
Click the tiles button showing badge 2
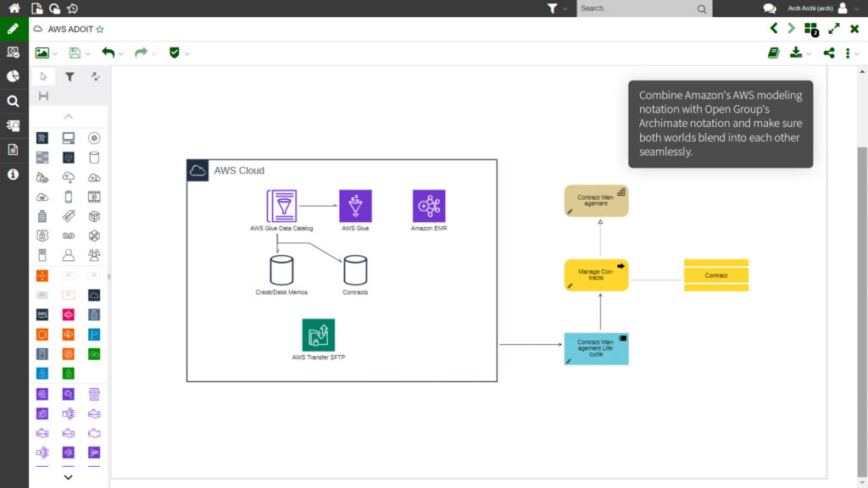[810, 28]
